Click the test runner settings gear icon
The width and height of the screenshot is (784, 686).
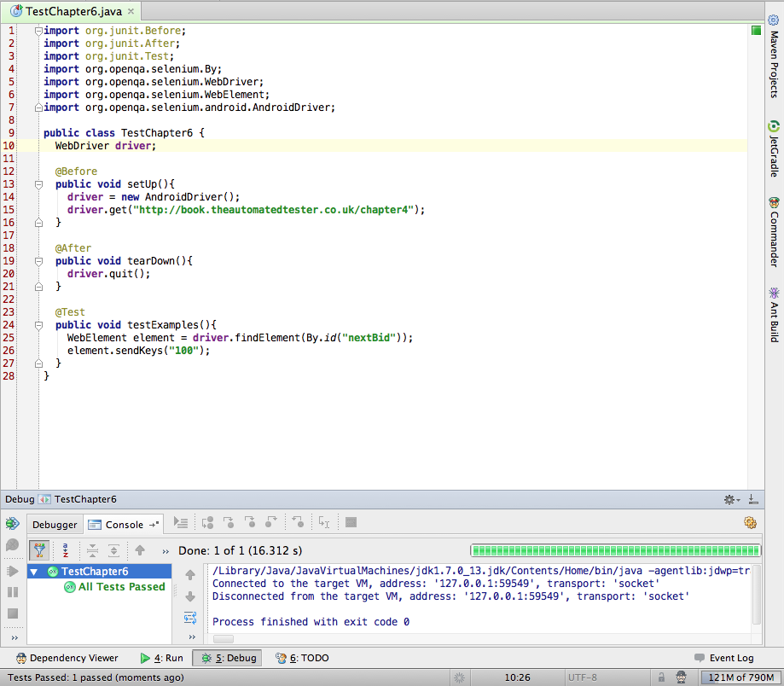tap(750, 523)
